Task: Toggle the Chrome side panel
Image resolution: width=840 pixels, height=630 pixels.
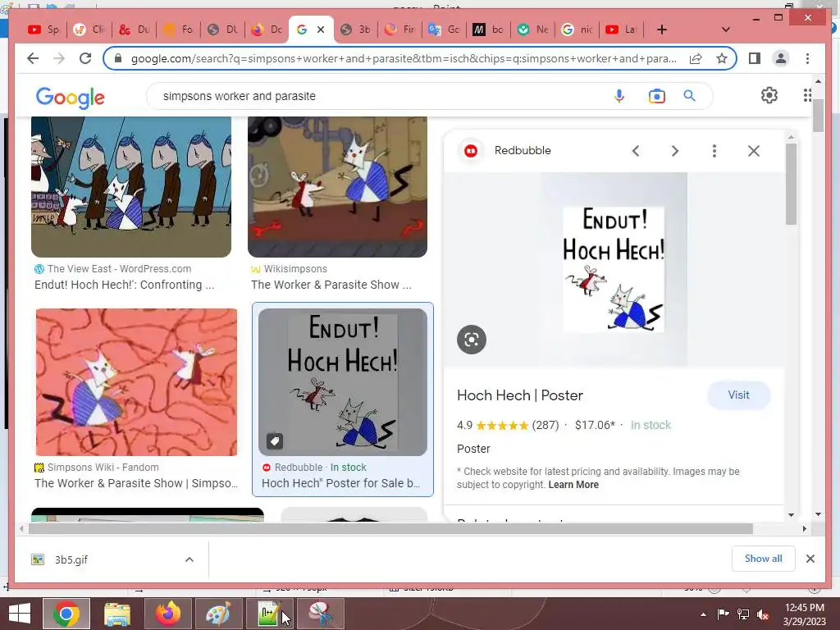Action: [x=755, y=58]
